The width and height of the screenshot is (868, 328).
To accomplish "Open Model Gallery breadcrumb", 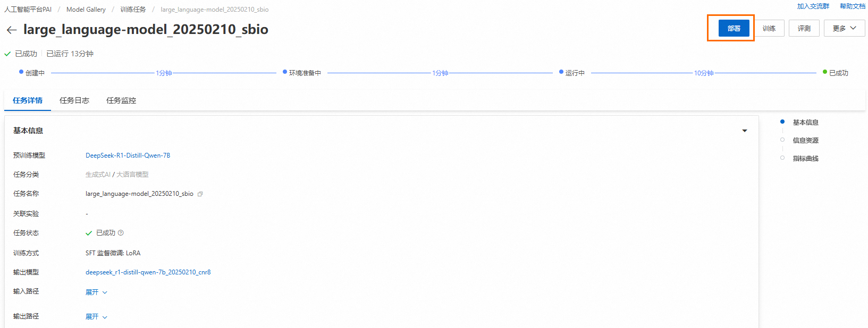I will point(86,10).
